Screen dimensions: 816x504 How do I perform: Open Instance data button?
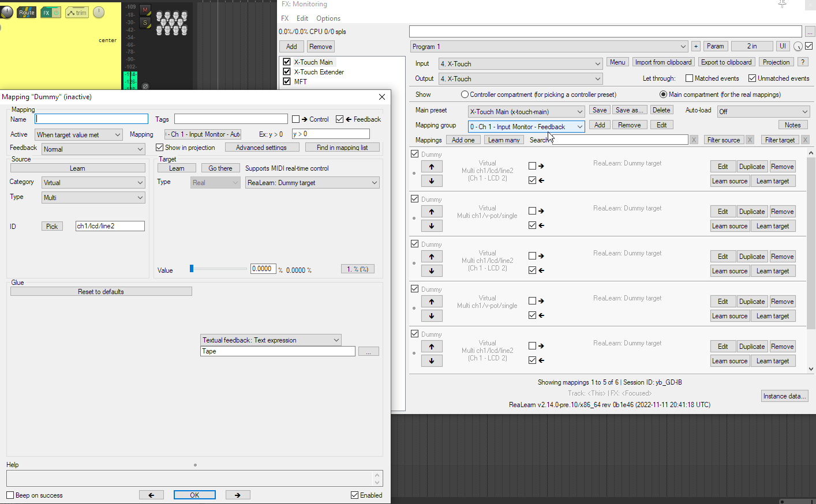pos(784,396)
